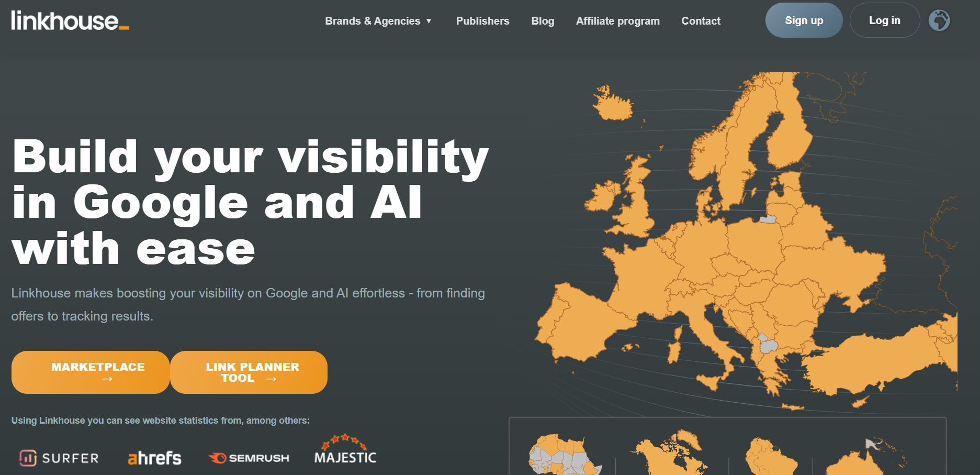Open the Affiliate program page
Screen dimensions: 980x475
[617, 21]
